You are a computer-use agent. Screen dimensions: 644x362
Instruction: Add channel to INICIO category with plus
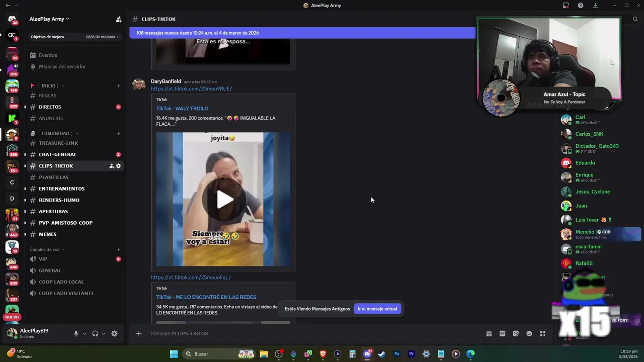pos(118,85)
